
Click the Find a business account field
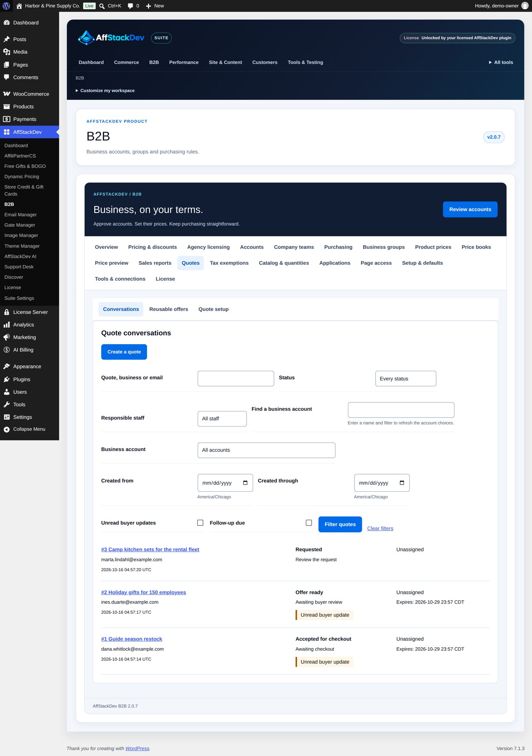(401, 410)
